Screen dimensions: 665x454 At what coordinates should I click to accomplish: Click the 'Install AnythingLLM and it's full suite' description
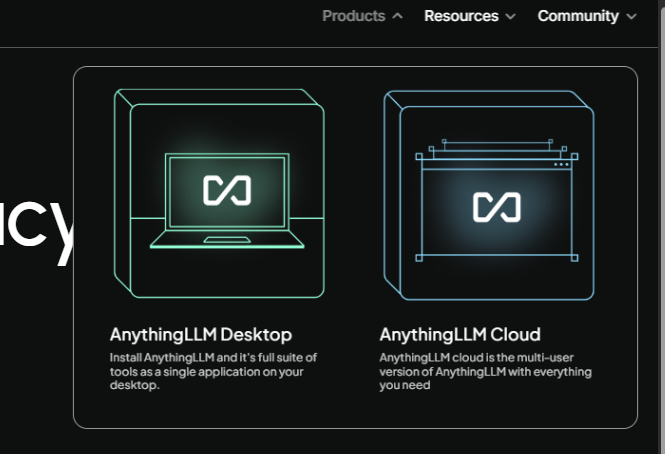[213, 371]
